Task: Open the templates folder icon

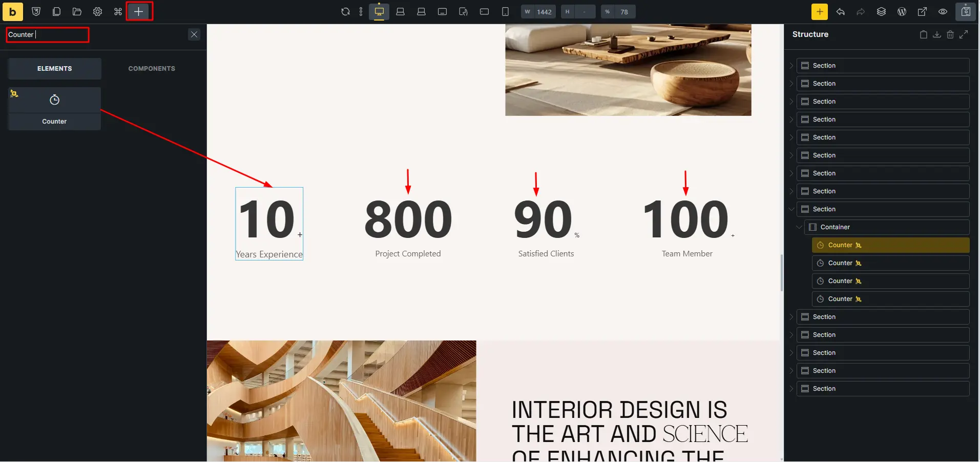Action: pyautogui.click(x=77, y=11)
